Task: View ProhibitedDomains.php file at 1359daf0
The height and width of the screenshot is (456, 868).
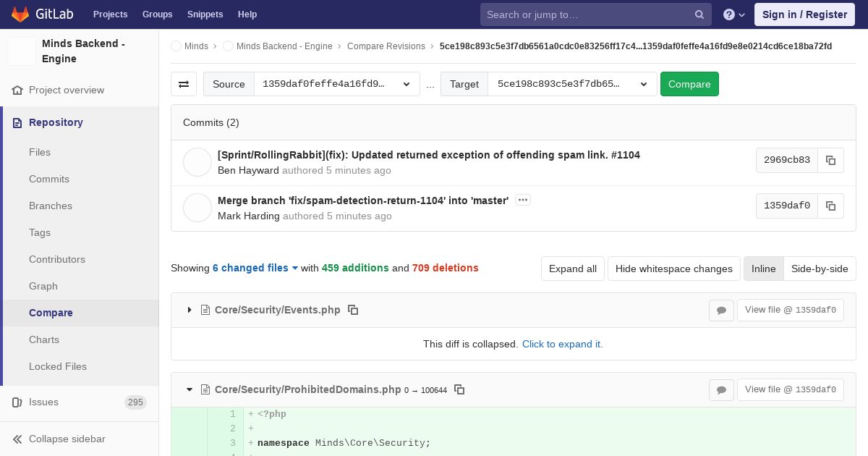Action: 790,389
